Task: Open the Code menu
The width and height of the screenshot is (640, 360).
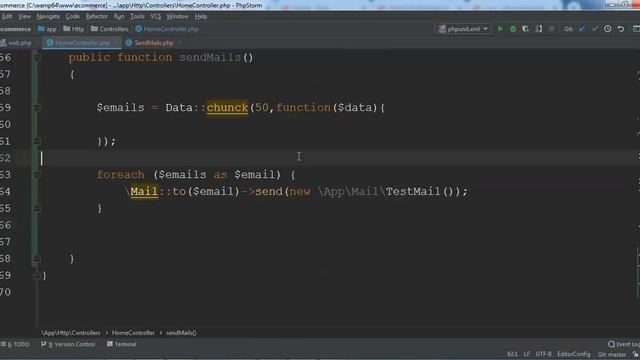Action: [73, 17]
